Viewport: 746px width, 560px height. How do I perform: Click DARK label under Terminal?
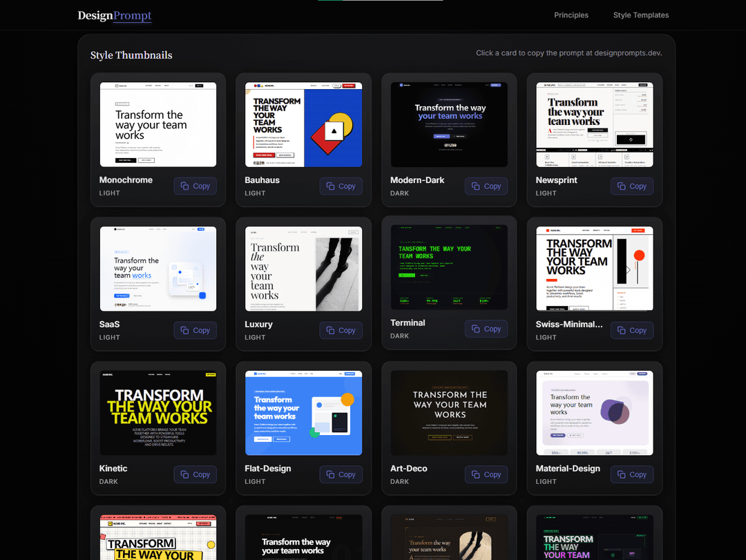tap(399, 336)
